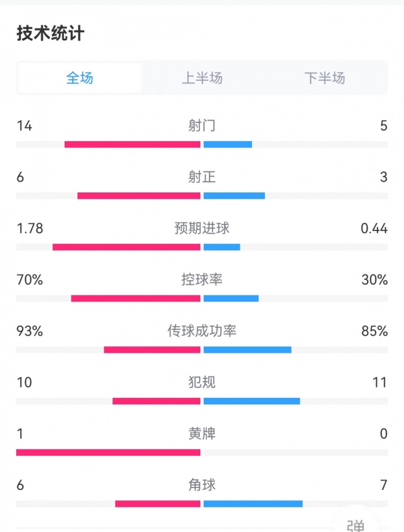Tap the 射正 stat label
Screen dimensions: 404x532
click(202, 177)
